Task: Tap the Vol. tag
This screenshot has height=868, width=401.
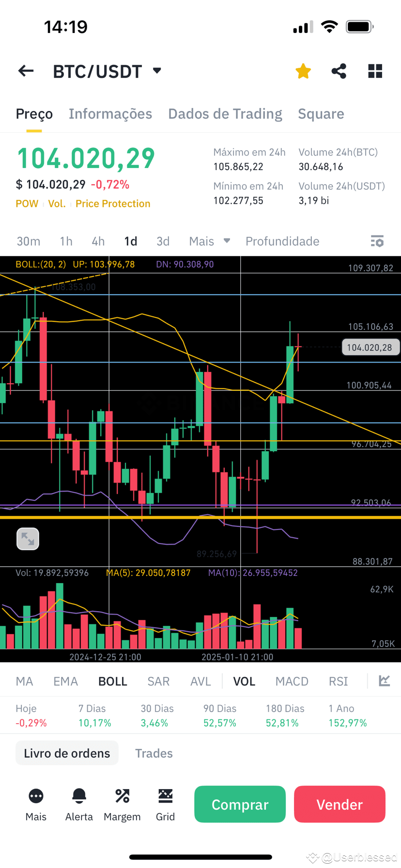Action: click(57, 203)
